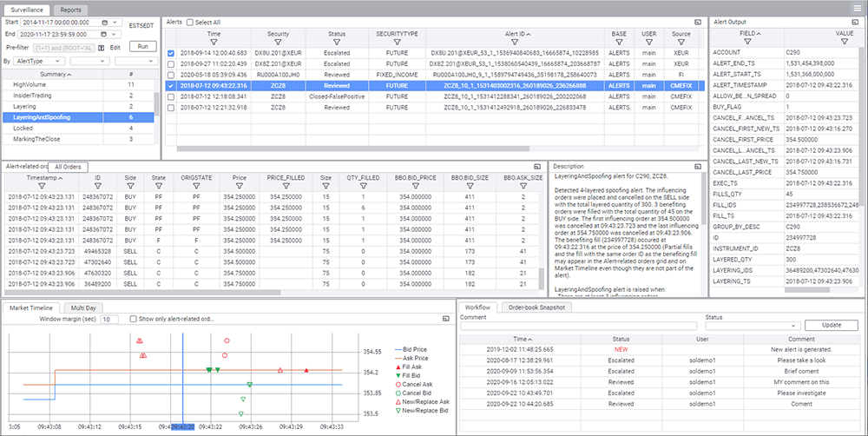Toggle Show only alert-related orders checkbox
The image size is (868, 436).
pyautogui.click(x=133, y=319)
